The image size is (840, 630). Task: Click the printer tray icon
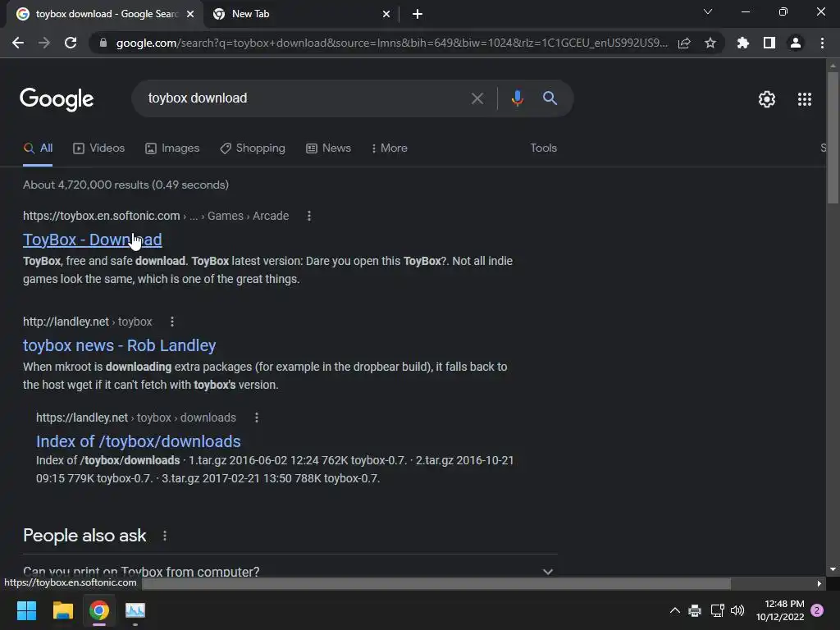coord(695,610)
